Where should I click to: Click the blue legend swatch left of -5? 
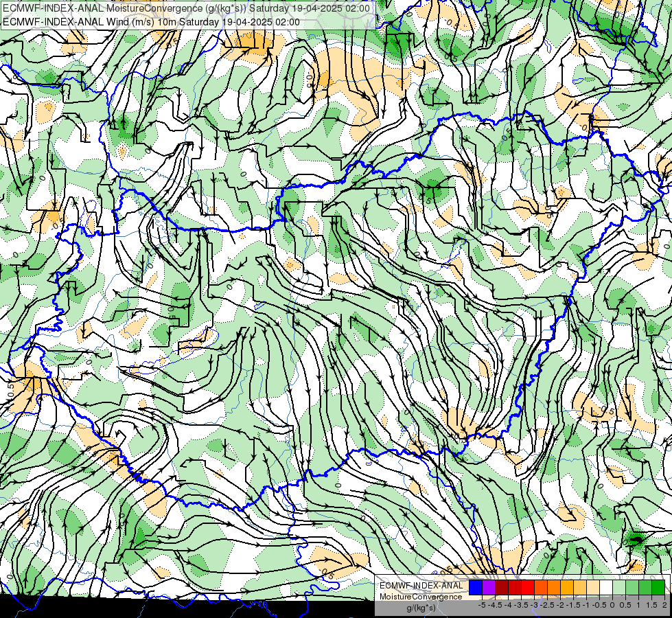[476, 588]
